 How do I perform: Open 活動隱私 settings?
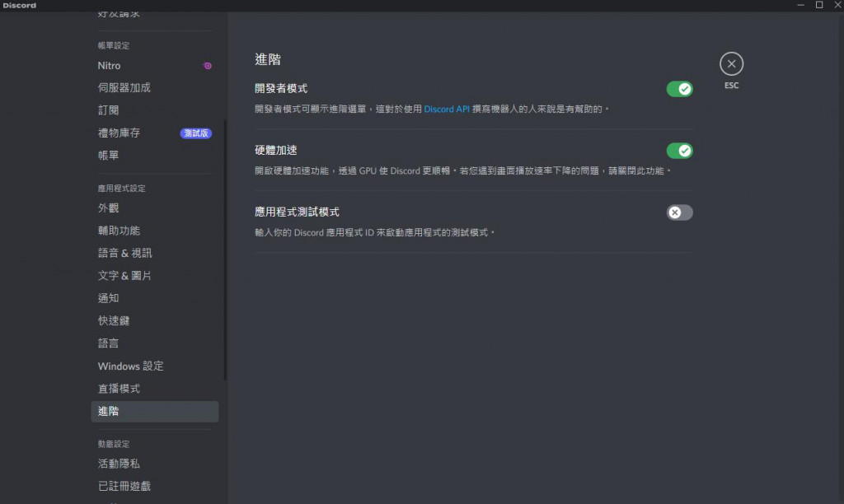tap(154, 464)
